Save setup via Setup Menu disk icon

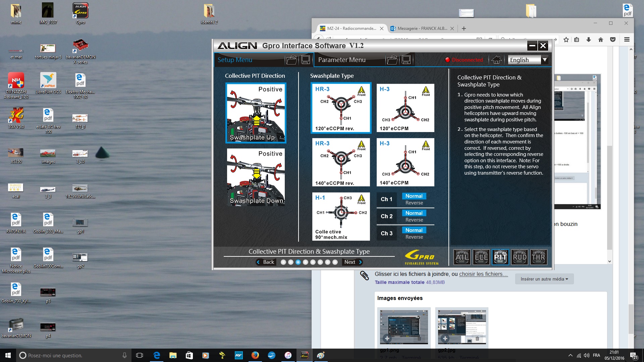[x=306, y=60]
